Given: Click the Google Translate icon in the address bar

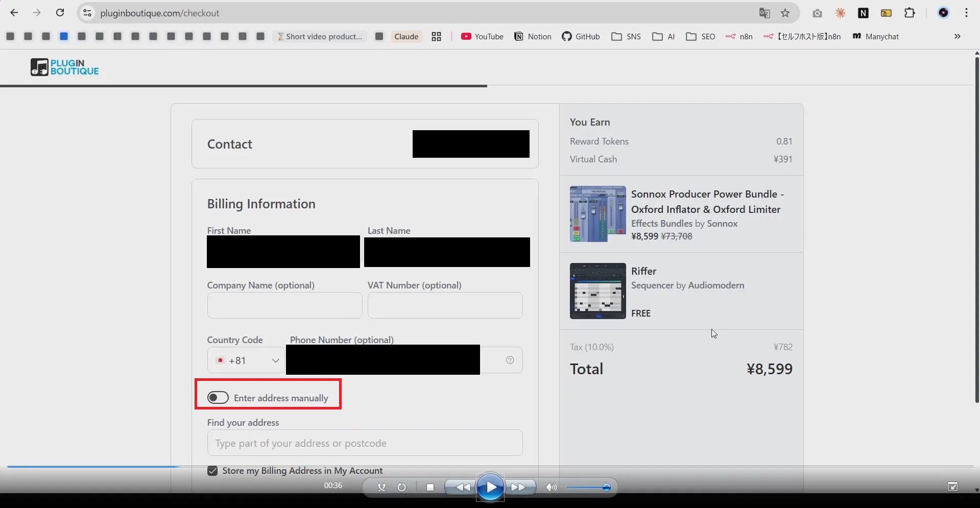Looking at the screenshot, I should click(764, 13).
